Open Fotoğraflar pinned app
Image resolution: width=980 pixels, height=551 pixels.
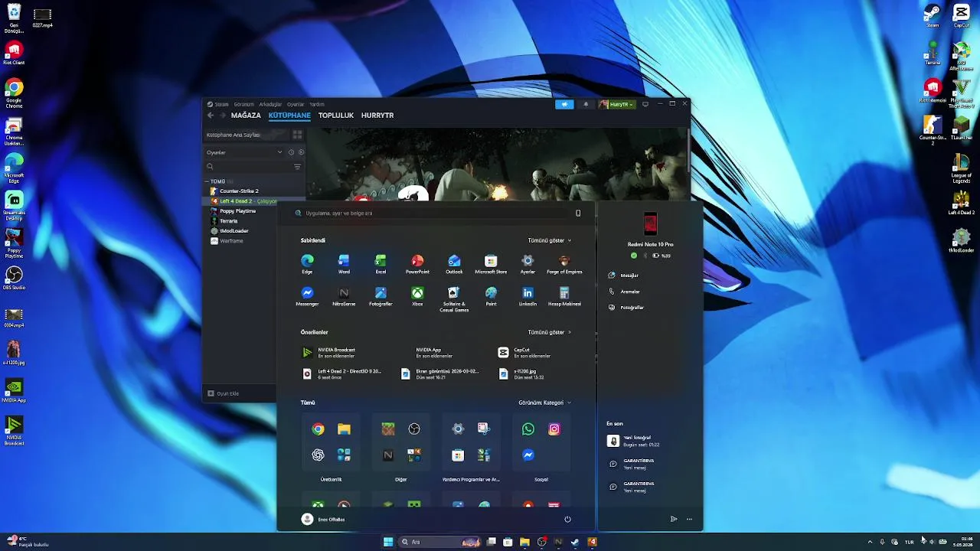[381, 296]
